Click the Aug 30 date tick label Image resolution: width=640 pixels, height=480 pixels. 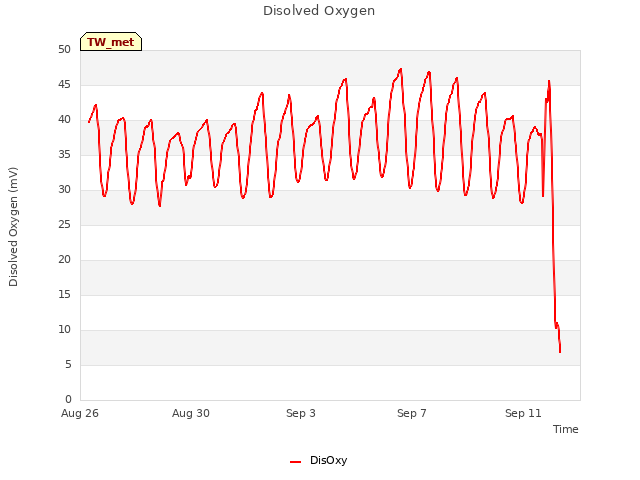pyautogui.click(x=191, y=413)
